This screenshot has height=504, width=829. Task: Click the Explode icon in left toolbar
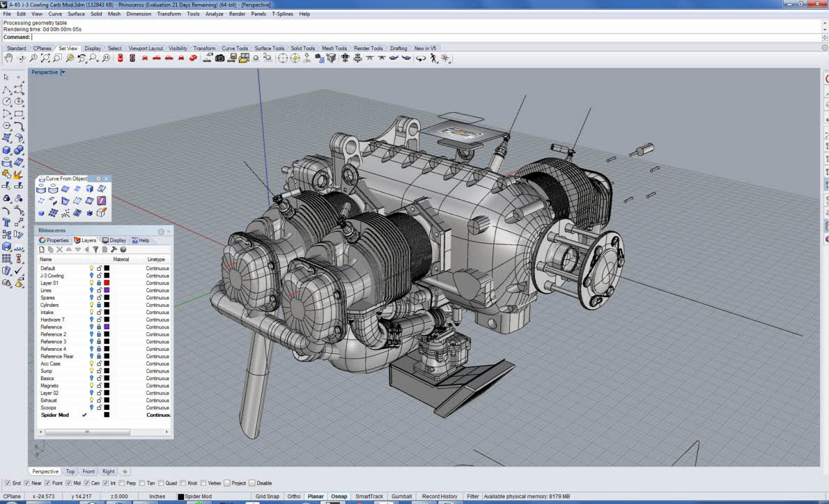(x=19, y=174)
